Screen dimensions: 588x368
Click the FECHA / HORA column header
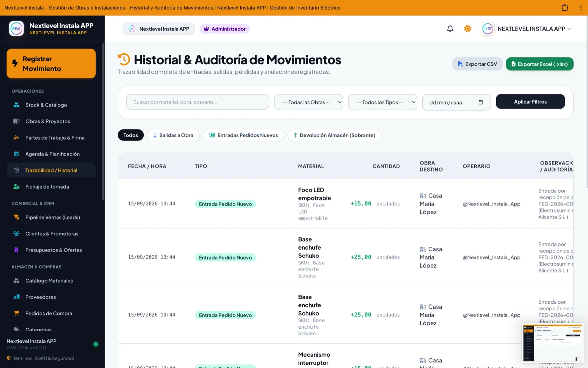click(147, 166)
